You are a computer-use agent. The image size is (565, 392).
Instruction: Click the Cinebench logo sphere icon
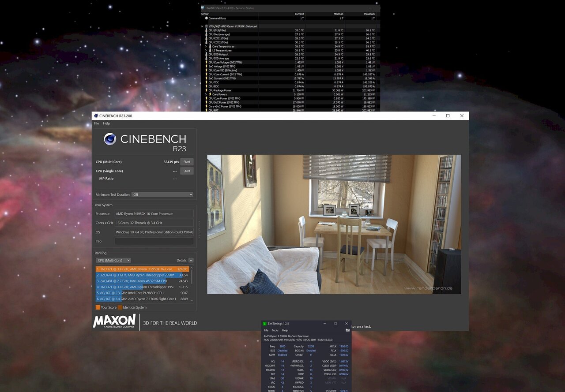[x=110, y=139]
